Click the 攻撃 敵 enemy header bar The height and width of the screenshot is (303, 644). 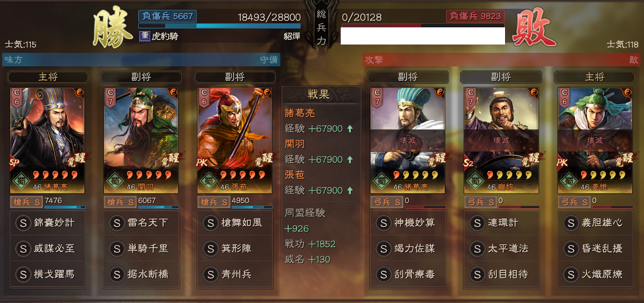point(501,60)
